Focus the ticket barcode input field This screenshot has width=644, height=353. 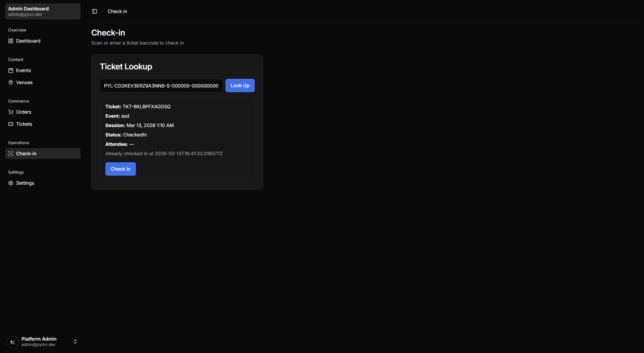(x=161, y=85)
